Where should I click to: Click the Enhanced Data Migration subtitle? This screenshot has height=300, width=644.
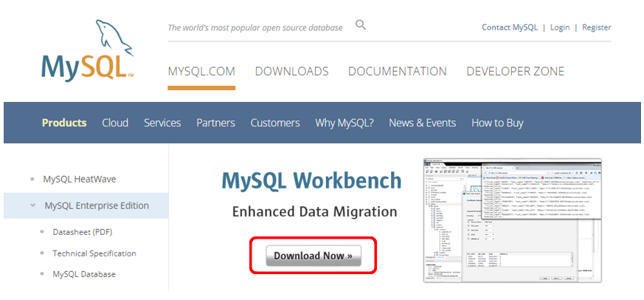[x=314, y=212]
